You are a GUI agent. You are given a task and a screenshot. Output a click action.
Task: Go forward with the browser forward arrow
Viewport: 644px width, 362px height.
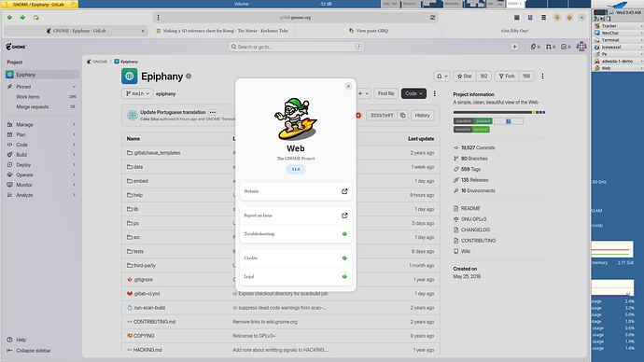pos(22,18)
